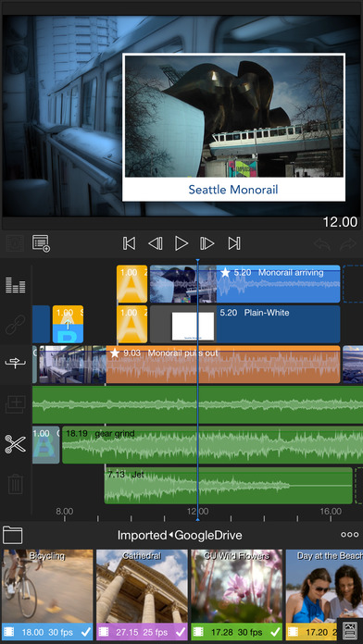This screenshot has width=363, height=644.
Task: Open the audio mixer levels icon
Action: click(x=15, y=285)
